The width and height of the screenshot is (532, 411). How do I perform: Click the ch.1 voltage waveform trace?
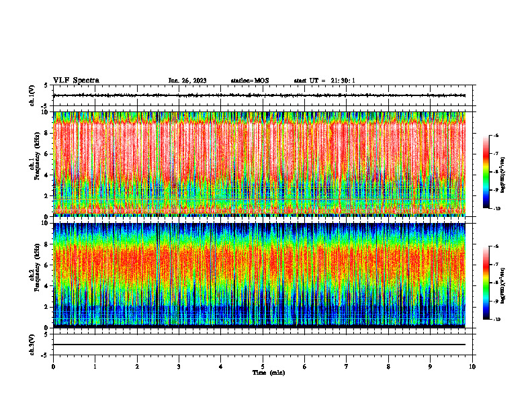[x=259, y=95]
